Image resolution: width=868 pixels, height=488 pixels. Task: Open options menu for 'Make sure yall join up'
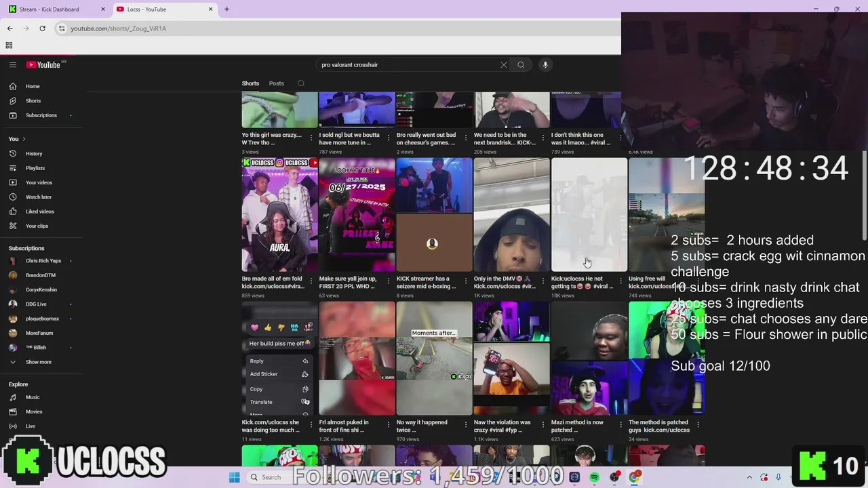(x=389, y=281)
